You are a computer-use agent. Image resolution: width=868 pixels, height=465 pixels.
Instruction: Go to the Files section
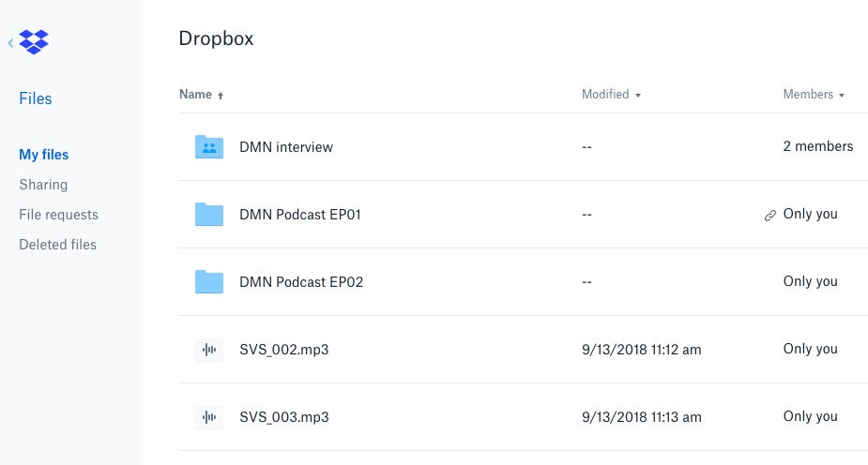click(36, 98)
